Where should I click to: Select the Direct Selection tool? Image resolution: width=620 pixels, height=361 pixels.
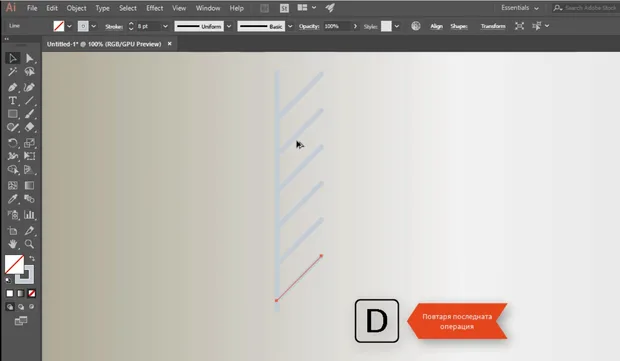29,59
